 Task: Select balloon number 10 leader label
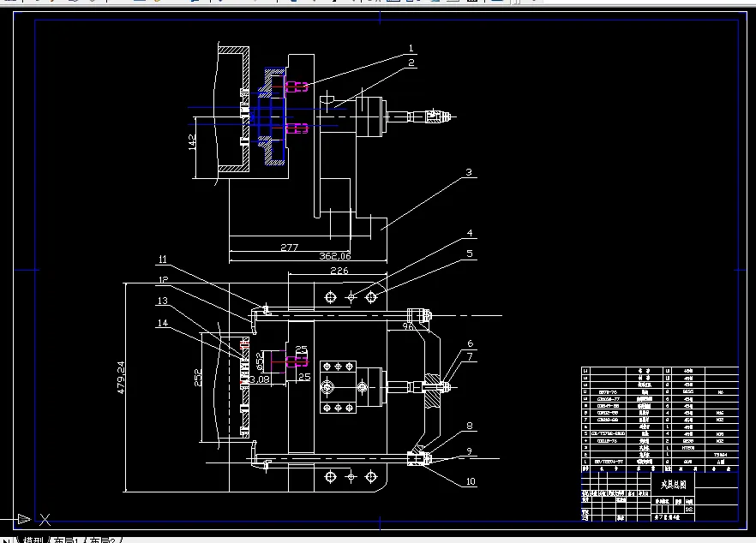[x=471, y=481]
